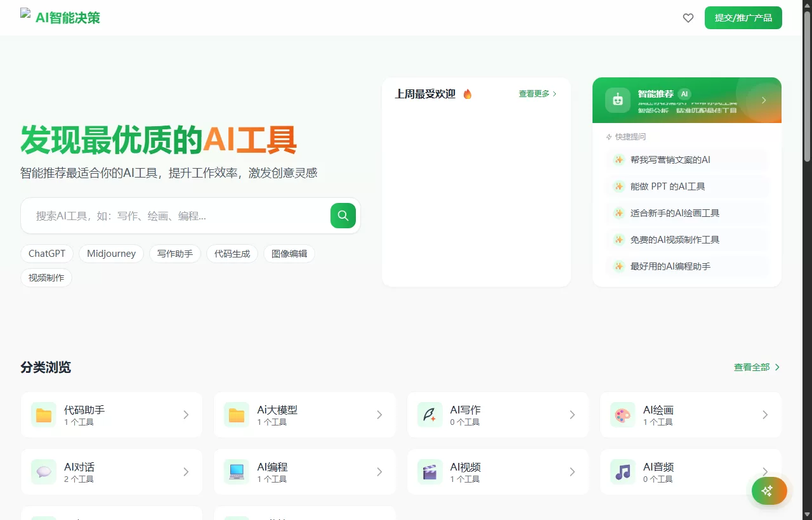Viewport: 812px width, 520px height.
Task: Click the fire icon beside 上周最受欢迎
Action: [x=468, y=94]
